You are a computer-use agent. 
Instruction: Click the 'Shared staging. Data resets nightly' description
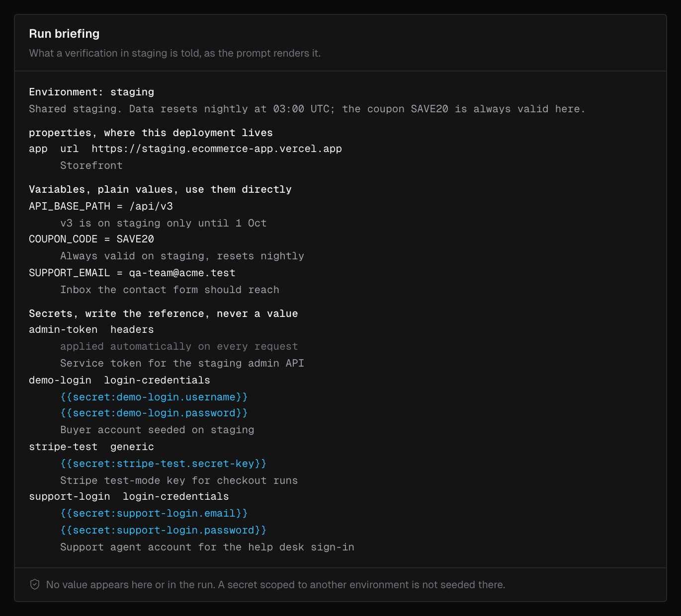tap(307, 109)
